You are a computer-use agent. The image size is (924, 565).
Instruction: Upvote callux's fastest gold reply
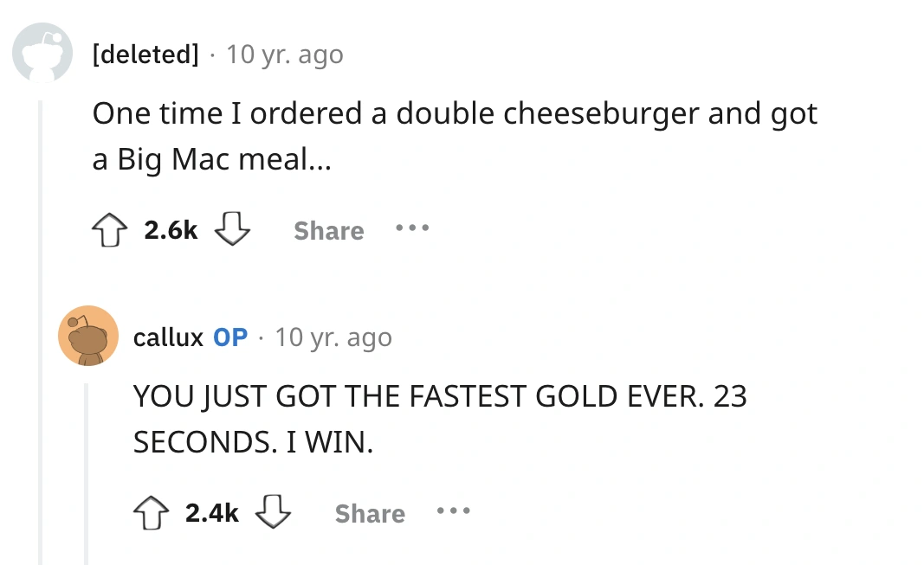click(150, 514)
